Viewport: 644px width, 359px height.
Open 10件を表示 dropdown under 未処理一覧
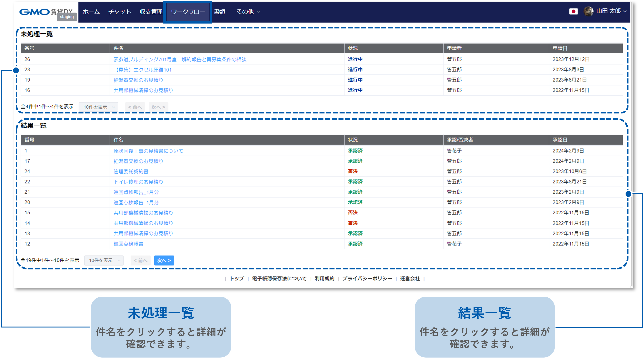[98, 107]
